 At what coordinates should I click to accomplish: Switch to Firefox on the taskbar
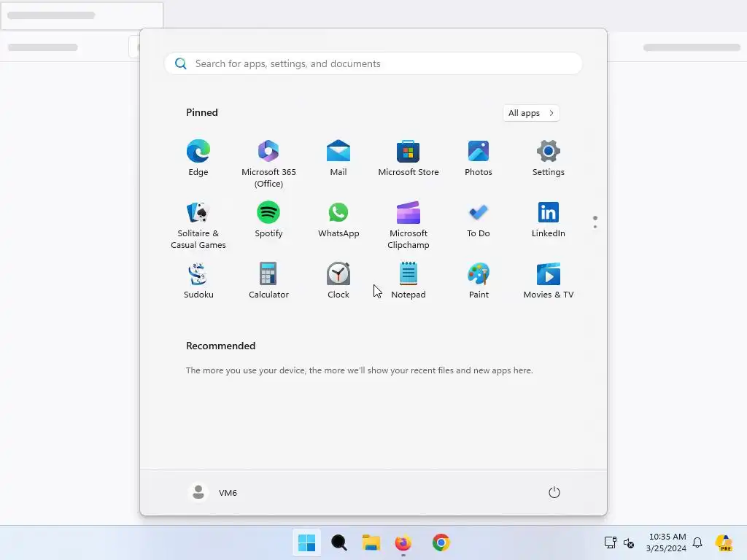403,542
